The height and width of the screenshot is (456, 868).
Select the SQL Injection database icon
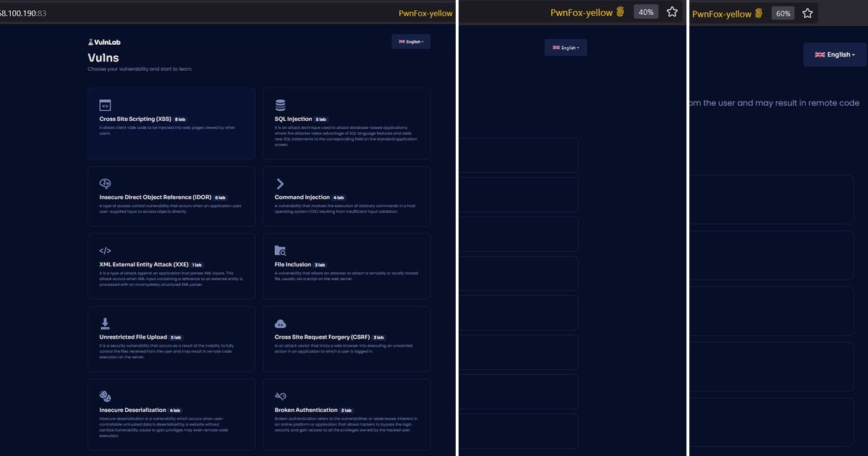280,105
